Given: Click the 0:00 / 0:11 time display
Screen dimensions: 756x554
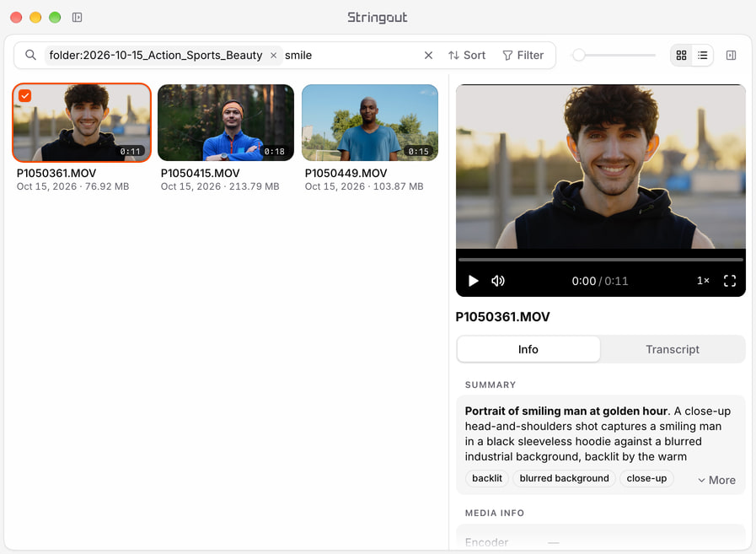Looking at the screenshot, I should [600, 281].
